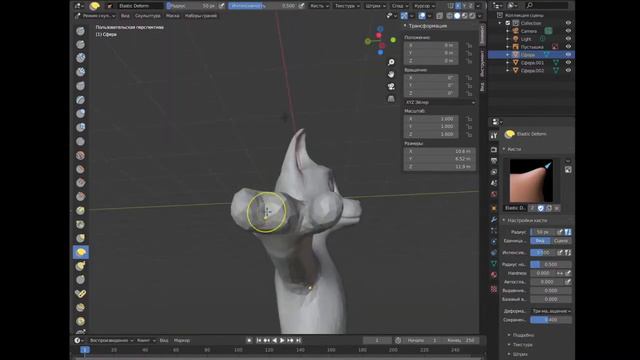Play animation in reverse

[274, 340]
